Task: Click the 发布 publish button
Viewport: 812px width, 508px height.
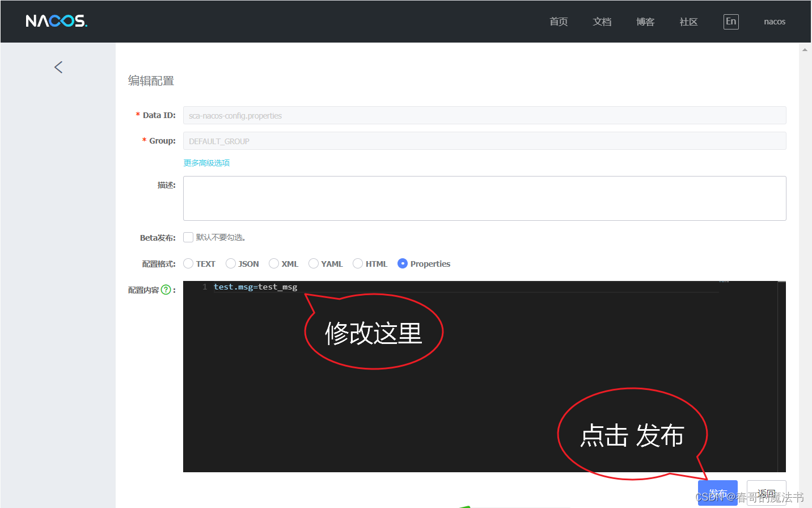Action: pos(717,493)
